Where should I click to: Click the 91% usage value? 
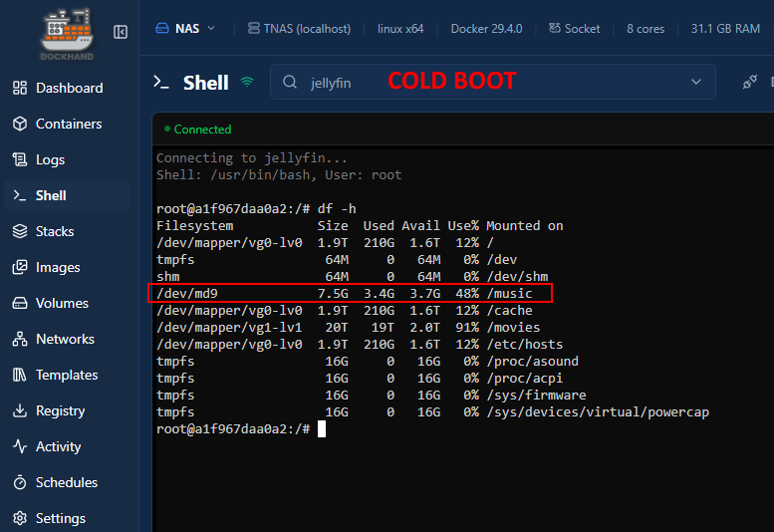pyautogui.click(x=467, y=328)
